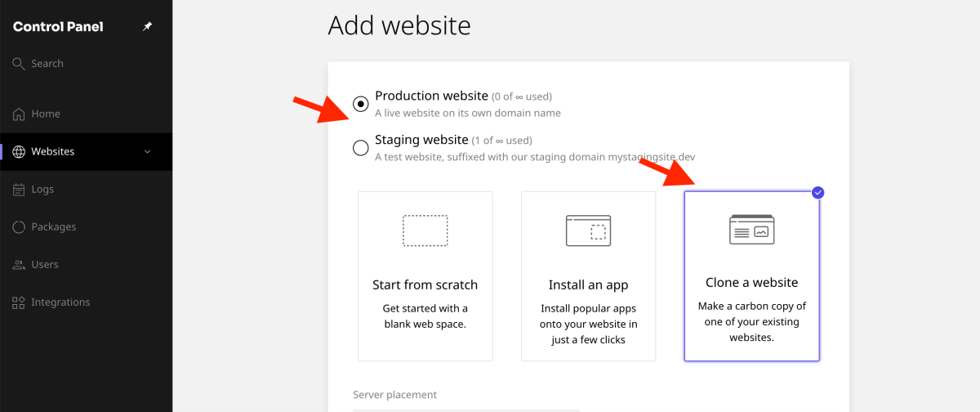Screen dimensions: 980x412
Task: Click the Websites globe icon
Action: [x=19, y=152]
